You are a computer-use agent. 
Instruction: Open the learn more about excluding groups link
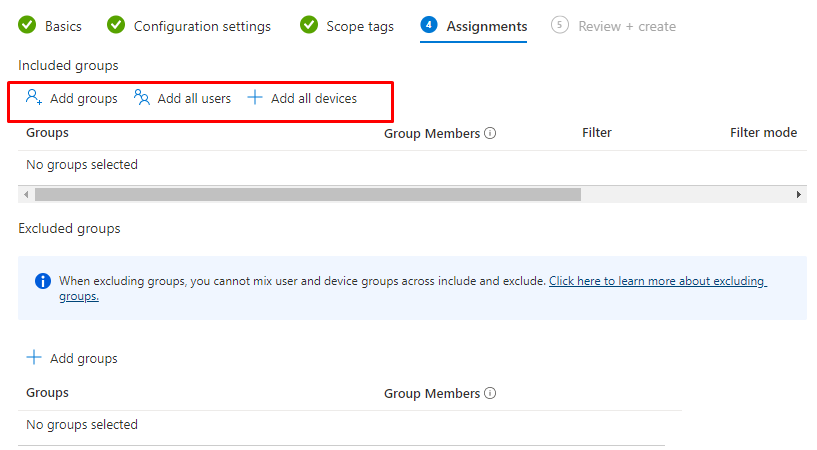tap(656, 281)
